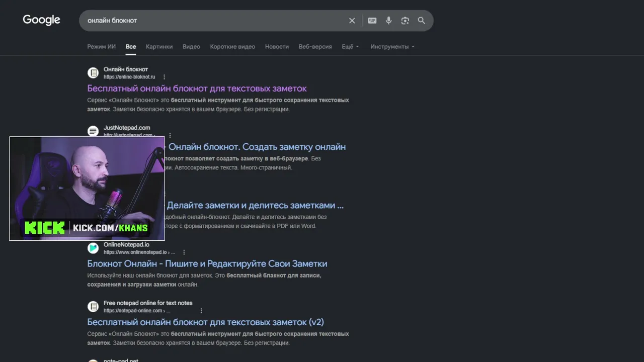Open search by image camera icon
Screen dimensions: 644x362
(x=405, y=21)
